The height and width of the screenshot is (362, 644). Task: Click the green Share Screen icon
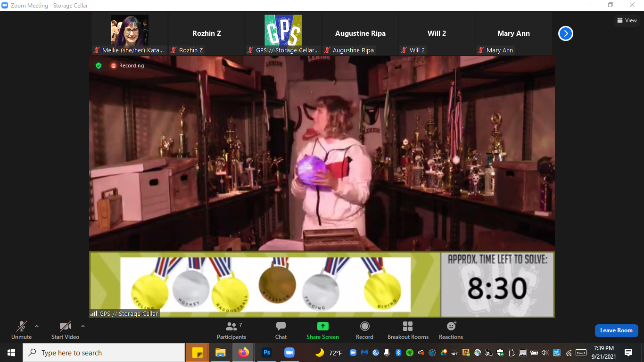coord(322,326)
